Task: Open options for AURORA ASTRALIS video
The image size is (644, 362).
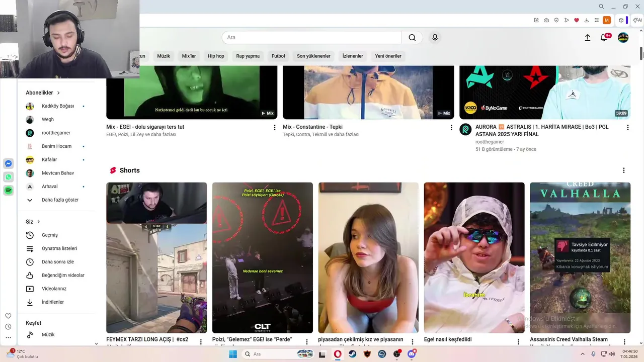Action: coord(627,127)
